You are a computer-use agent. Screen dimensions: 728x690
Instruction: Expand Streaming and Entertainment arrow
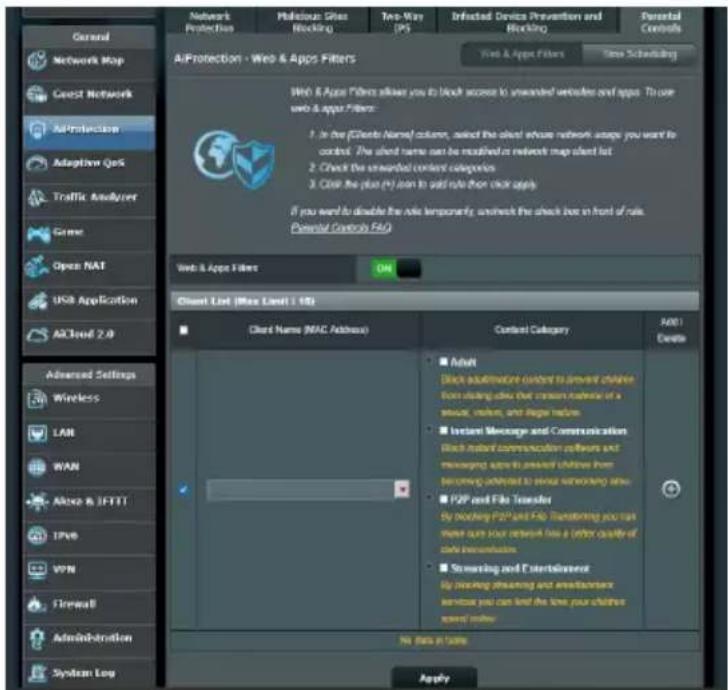pyautogui.click(x=430, y=567)
